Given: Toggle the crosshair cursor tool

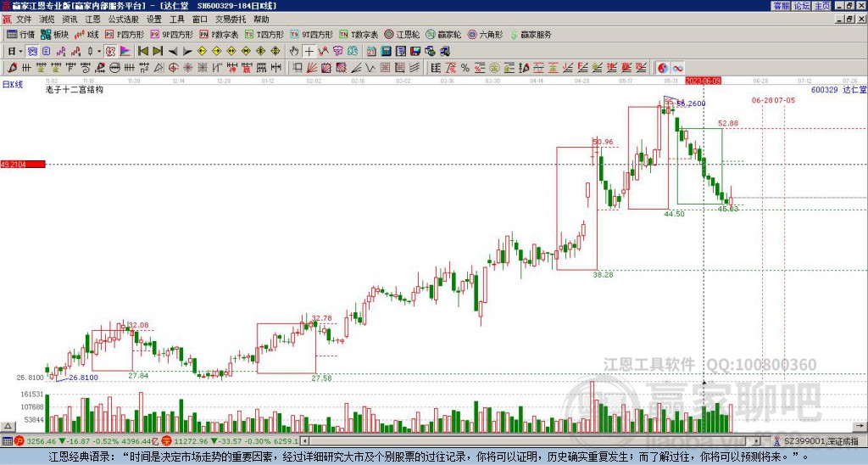Looking at the screenshot, I should 309,51.
